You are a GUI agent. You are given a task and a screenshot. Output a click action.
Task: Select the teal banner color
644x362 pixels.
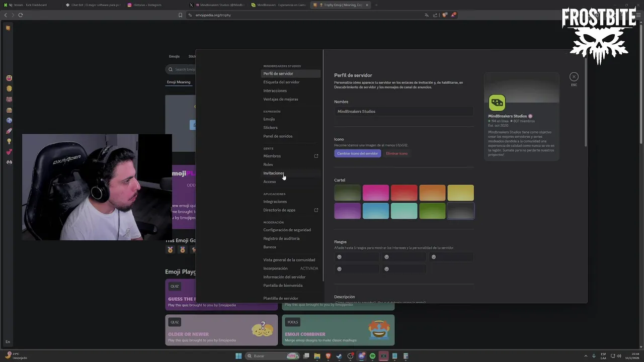(404, 211)
